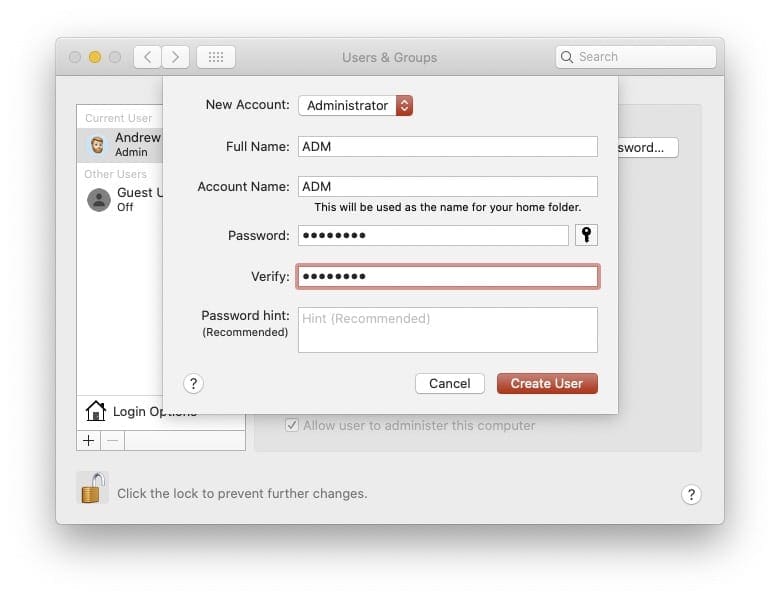
Task: Select the Guest User row
Action: 120,199
